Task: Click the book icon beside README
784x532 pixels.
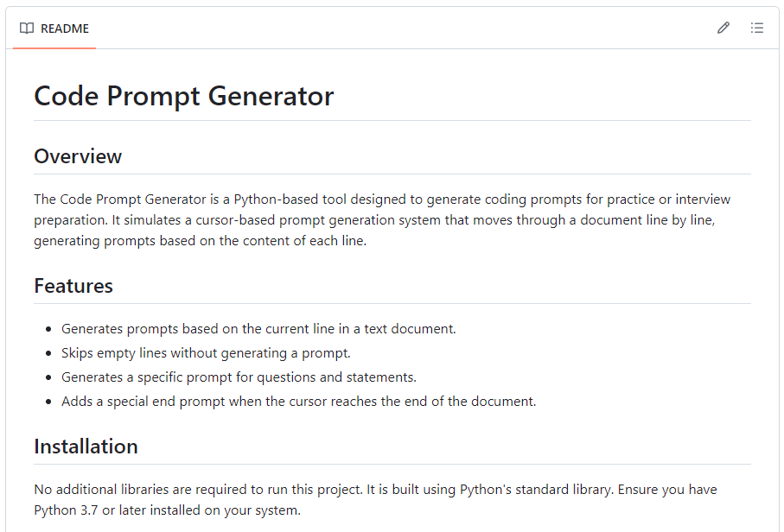Action: click(x=27, y=28)
